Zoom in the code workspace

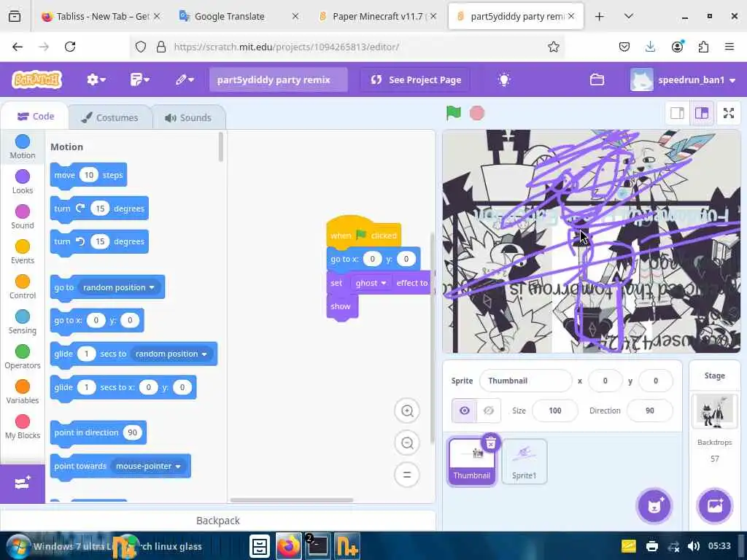[x=407, y=411]
